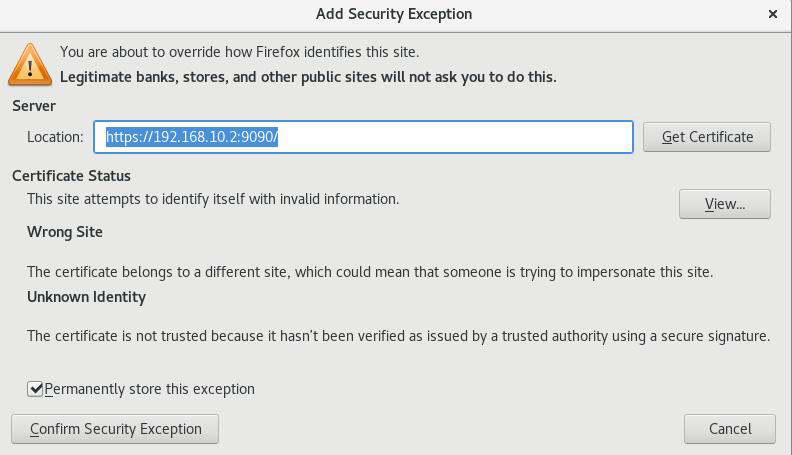
Task: Click the certificate belongs to different site text
Action: (x=370, y=272)
